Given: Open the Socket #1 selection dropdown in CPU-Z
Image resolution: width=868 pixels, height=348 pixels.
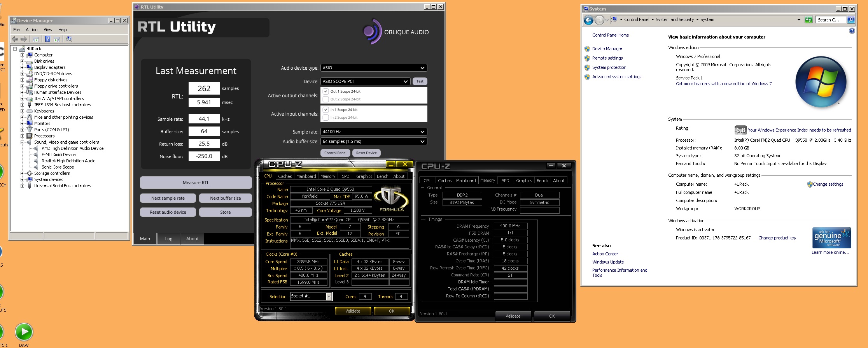Looking at the screenshot, I should (x=329, y=297).
